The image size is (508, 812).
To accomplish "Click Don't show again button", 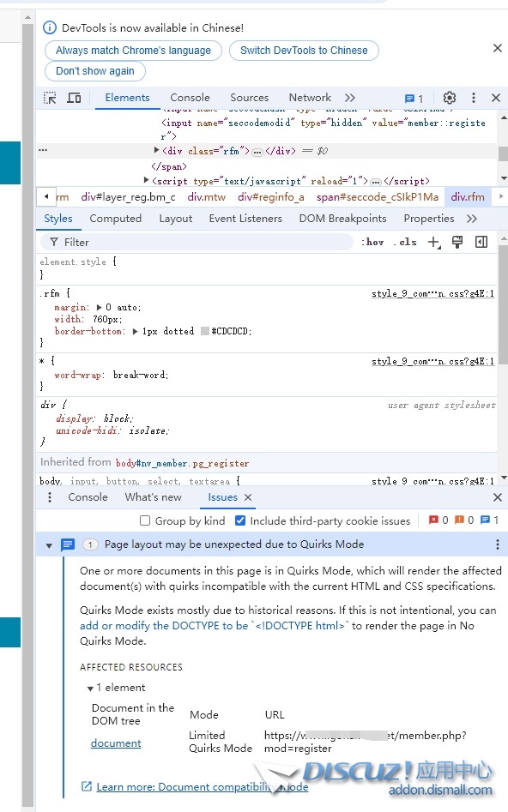I will click(x=95, y=71).
